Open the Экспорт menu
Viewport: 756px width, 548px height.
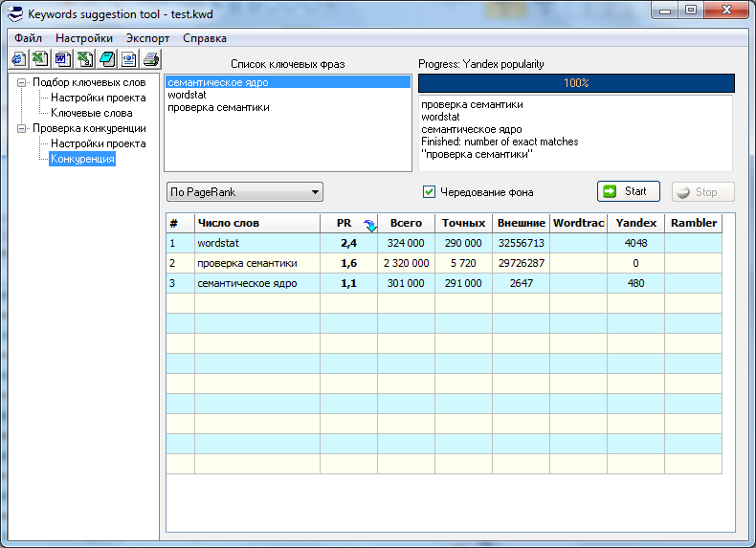pyautogui.click(x=147, y=38)
